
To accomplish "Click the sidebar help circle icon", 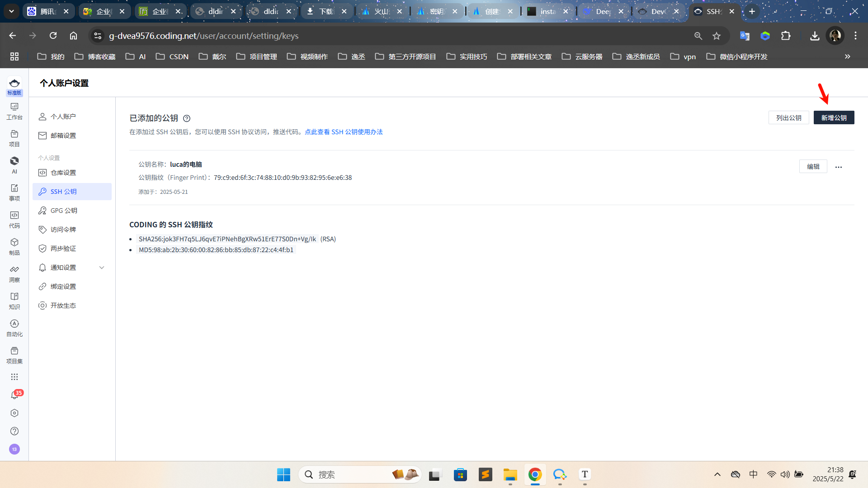I will (x=14, y=431).
